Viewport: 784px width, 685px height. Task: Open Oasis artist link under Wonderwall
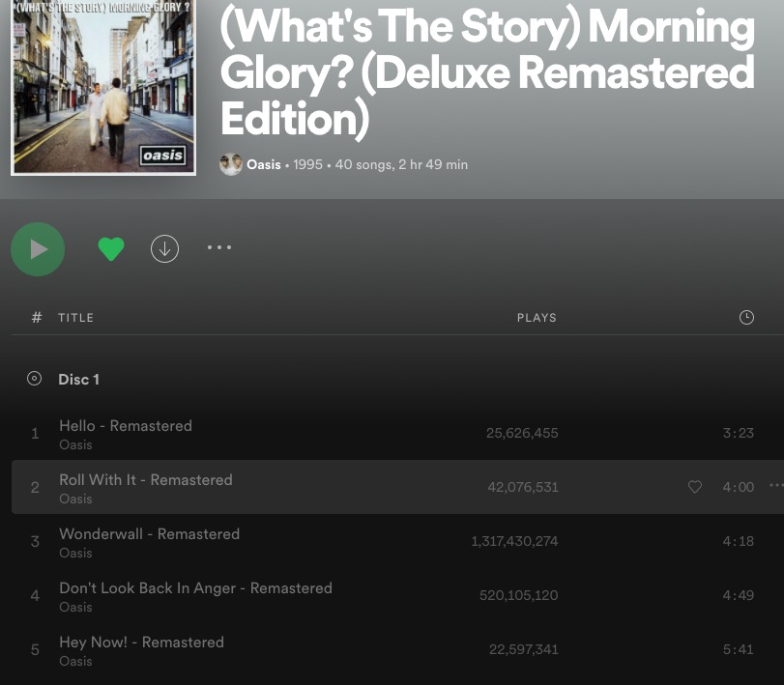coord(75,554)
